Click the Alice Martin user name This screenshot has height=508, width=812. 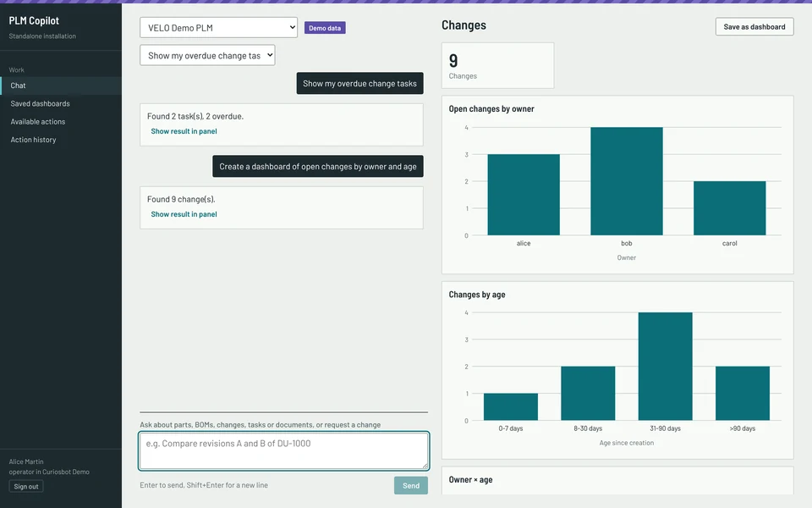pyautogui.click(x=26, y=462)
